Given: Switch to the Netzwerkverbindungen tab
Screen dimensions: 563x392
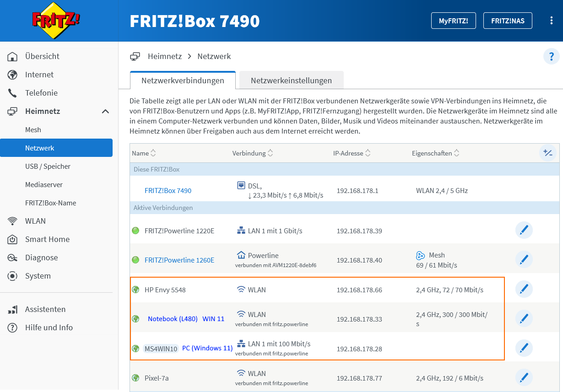Looking at the screenshot, I should pyautogui.click(x=183, y=81).
